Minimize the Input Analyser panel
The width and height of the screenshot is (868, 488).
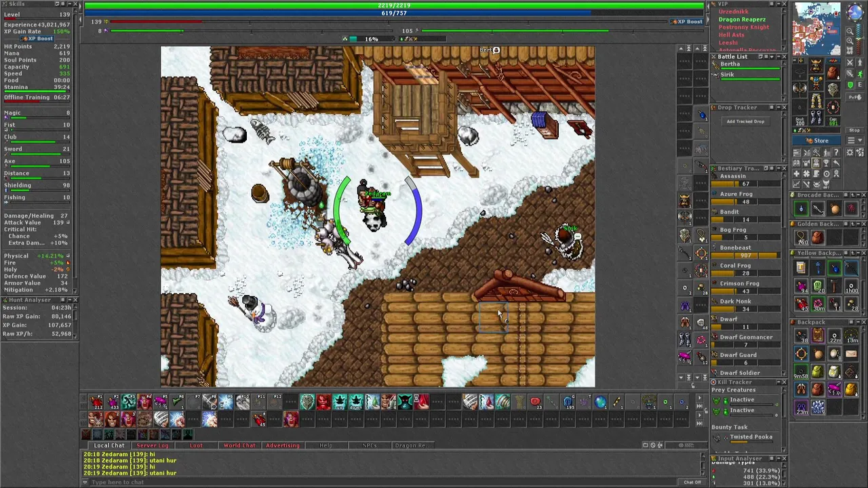point(778,459)
